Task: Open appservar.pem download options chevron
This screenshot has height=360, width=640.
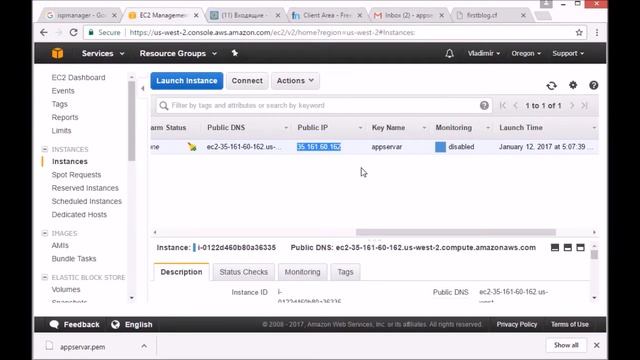Action: click(144, 346)
